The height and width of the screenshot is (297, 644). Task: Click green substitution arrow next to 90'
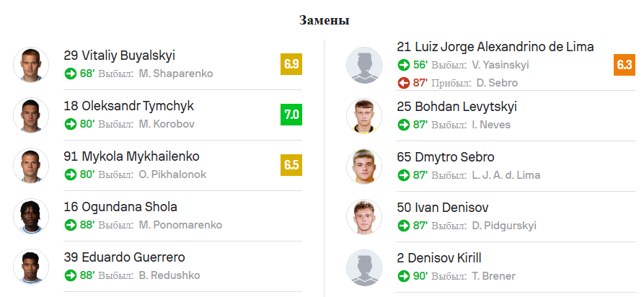click(x=404, y=275)
